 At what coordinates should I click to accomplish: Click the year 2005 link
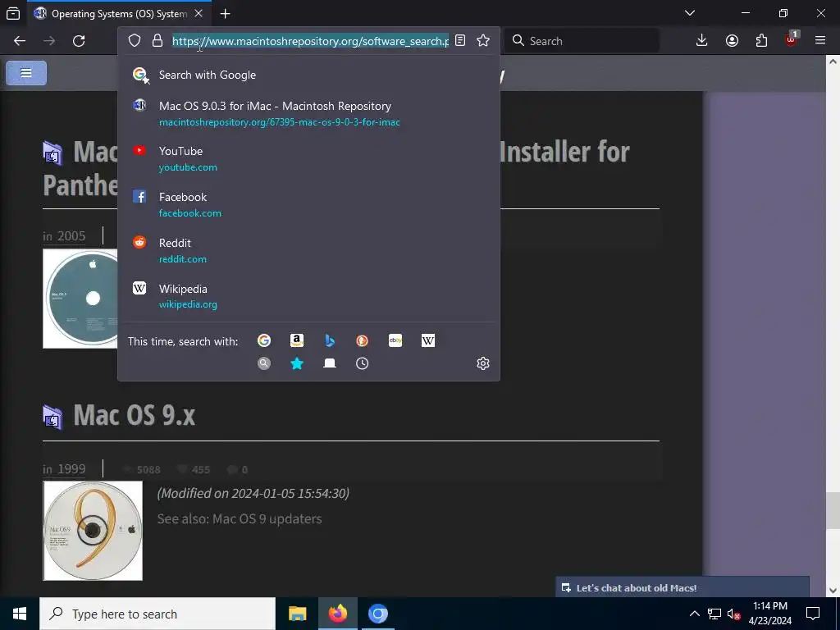71,236
